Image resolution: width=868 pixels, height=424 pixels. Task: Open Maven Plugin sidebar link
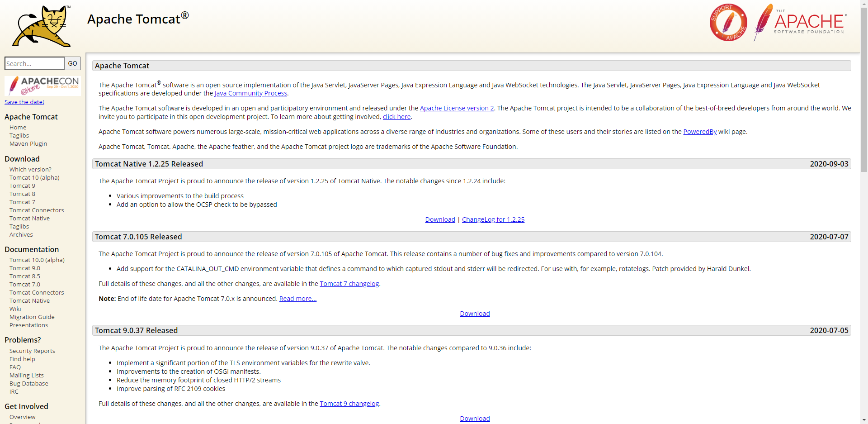click(28, 144)
